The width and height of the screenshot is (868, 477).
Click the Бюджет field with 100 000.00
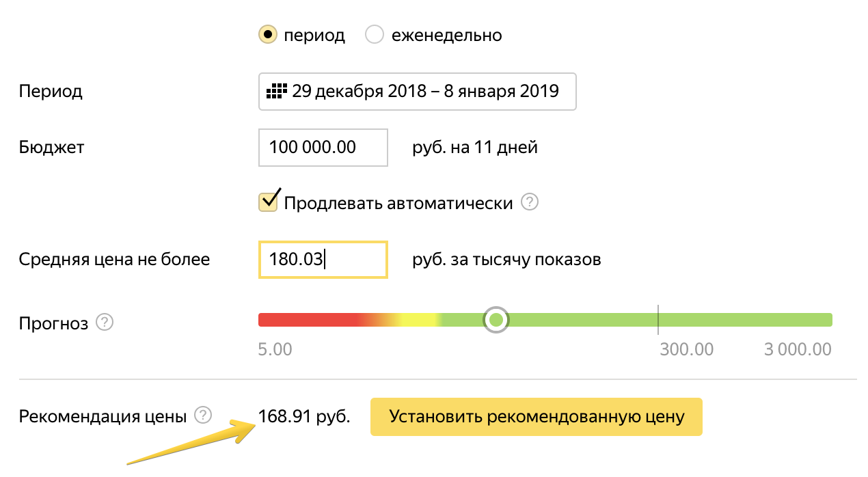(323, 147)
